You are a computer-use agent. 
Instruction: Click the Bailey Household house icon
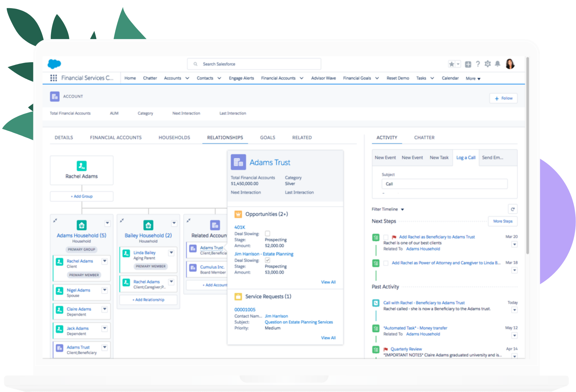[148, 225]
